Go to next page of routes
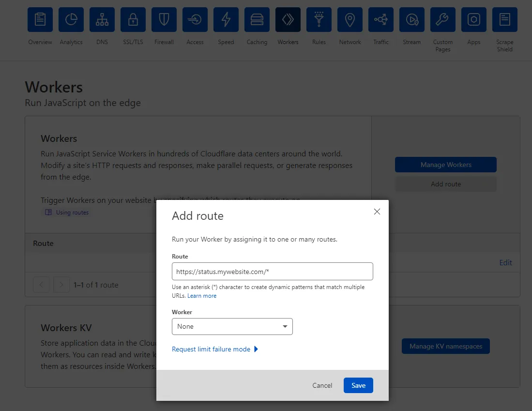 pos(61,285)
